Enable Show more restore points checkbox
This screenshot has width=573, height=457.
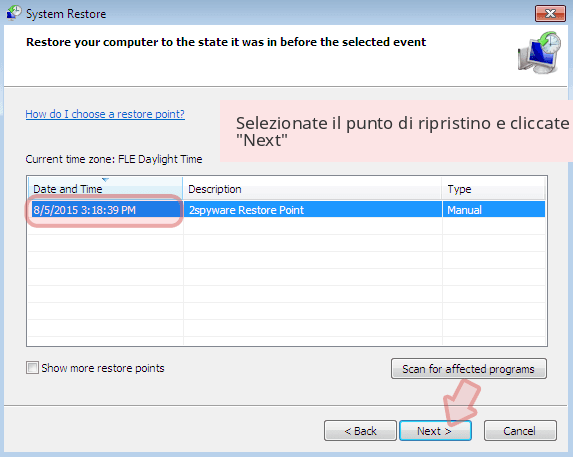pos(32,367)
